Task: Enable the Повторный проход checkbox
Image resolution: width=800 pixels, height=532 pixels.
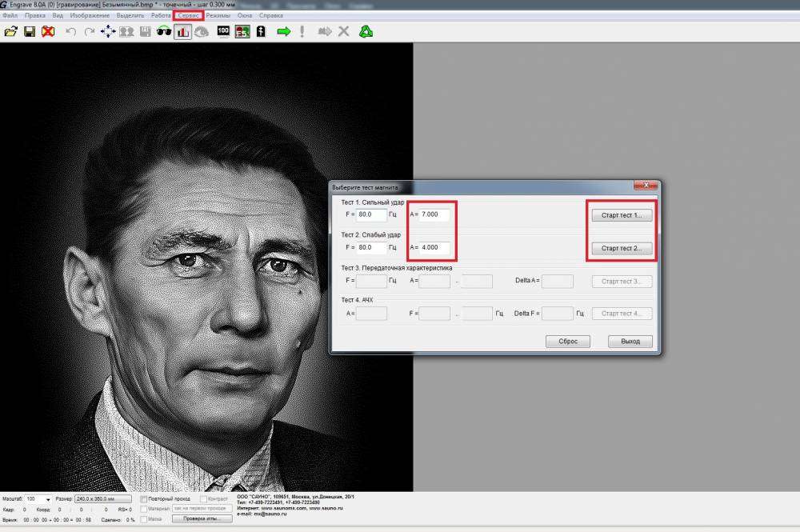Action: [144, 499]
